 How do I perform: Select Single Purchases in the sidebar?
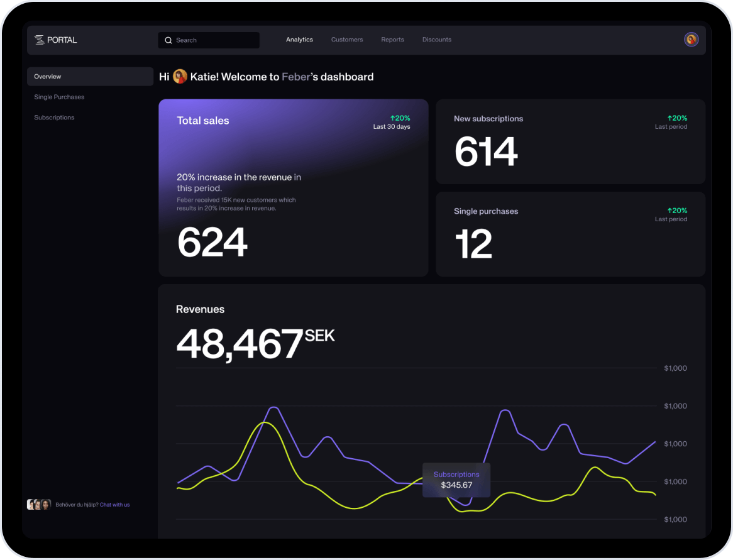(59, 97)
